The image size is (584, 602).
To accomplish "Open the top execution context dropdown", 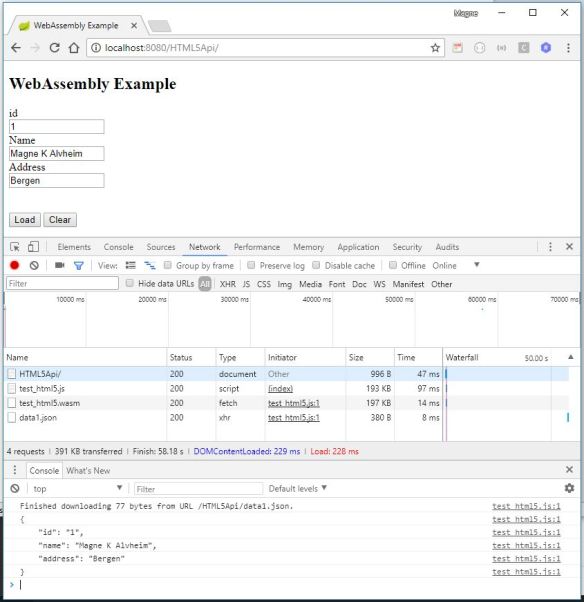I will (x=77, y=488).
